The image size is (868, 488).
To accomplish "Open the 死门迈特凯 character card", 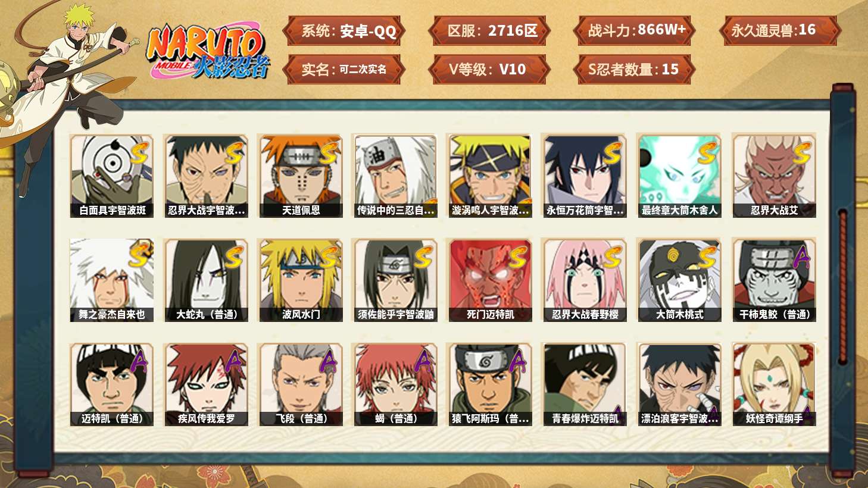I will point(490,280).
